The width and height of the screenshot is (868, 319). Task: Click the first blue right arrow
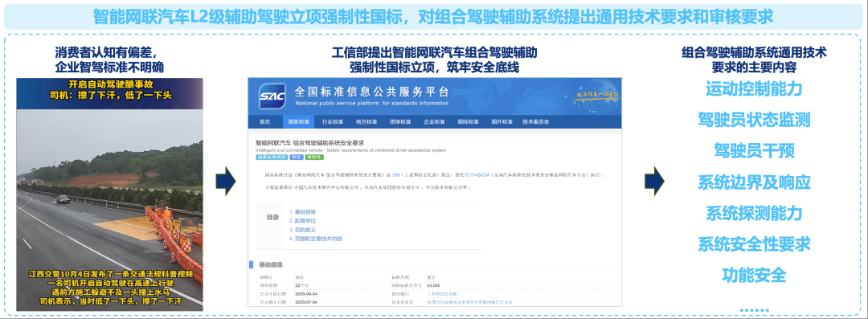coord(226,180)
